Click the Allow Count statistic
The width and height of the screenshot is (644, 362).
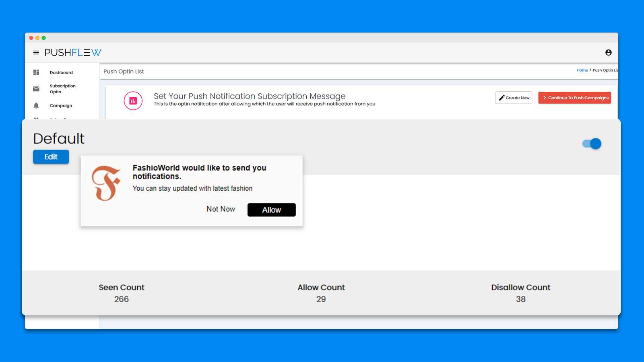click(x=321, y=293)
